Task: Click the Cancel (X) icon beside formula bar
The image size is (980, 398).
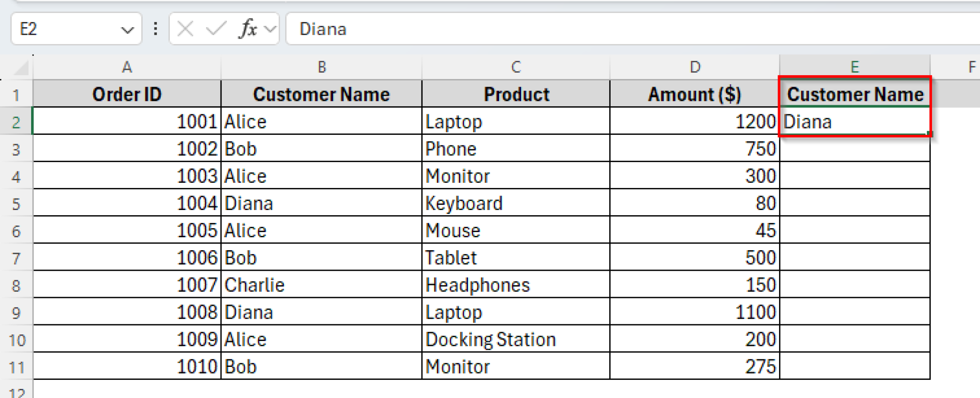Action: point(185,29)
